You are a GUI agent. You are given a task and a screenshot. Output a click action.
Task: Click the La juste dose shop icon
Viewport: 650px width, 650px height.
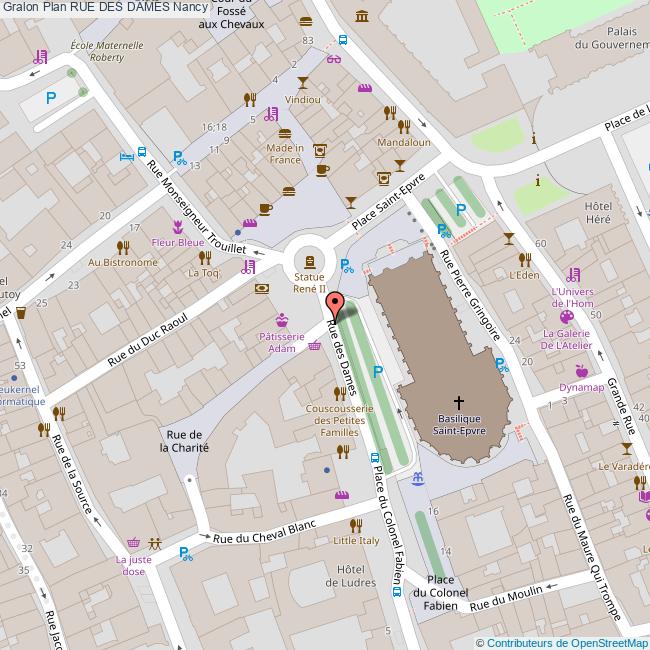tap(134, 543)
